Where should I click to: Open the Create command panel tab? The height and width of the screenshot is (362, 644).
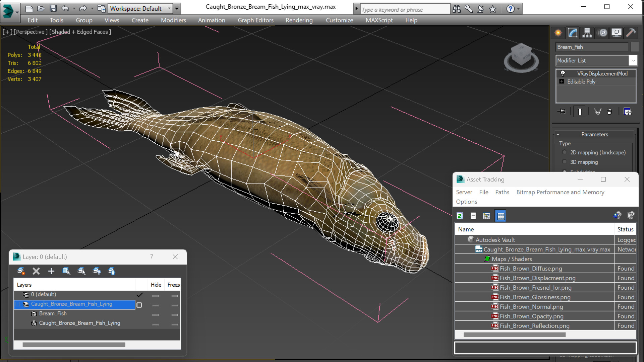[x=558, y=33]
